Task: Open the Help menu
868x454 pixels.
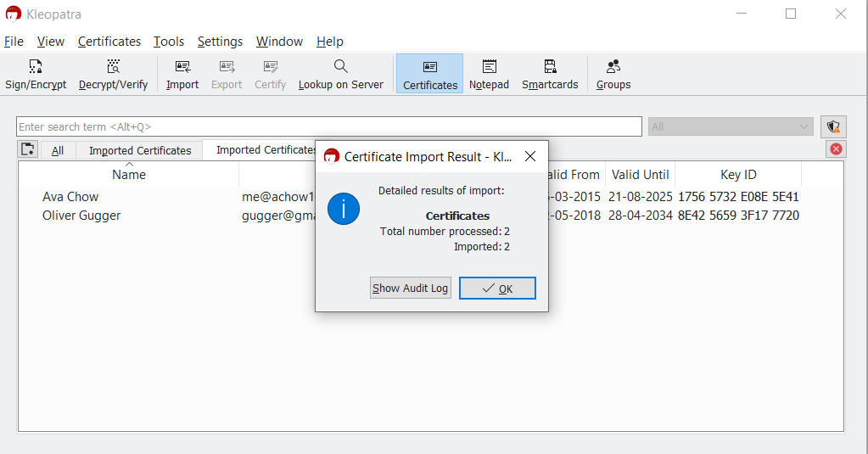Action: 330,42
